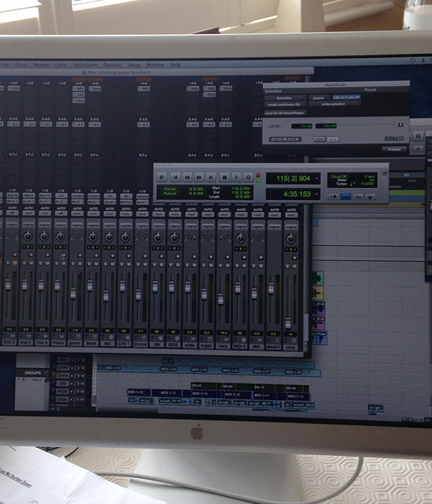Click the Process button in AudioSuite
432x504 pixels.
tap(394, 149)
